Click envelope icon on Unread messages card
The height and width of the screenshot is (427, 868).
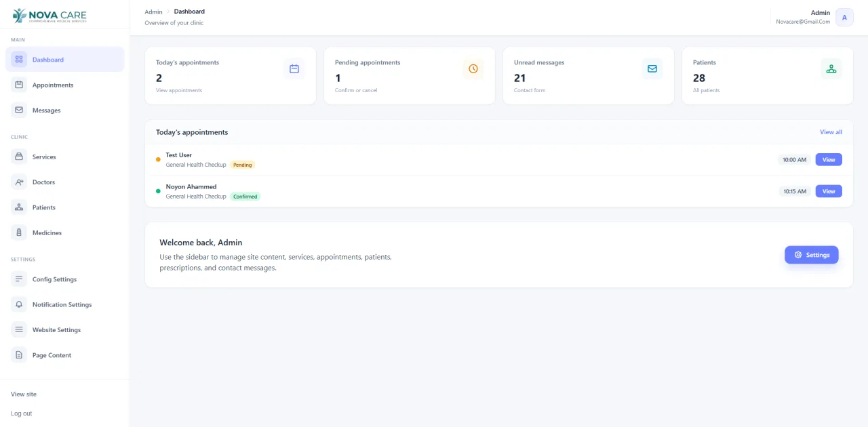[x=652, y=68]
